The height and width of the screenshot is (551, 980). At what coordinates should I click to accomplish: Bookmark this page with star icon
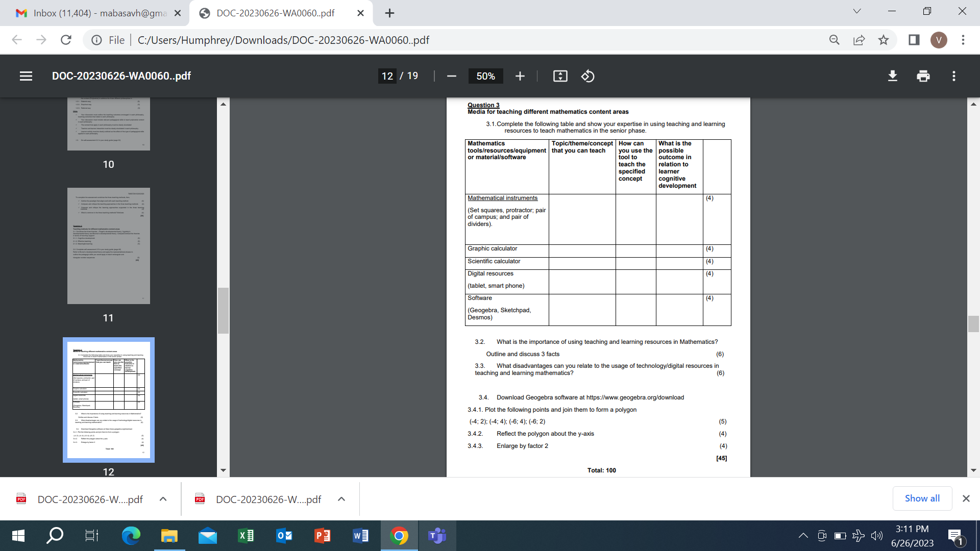click(884, 40)
